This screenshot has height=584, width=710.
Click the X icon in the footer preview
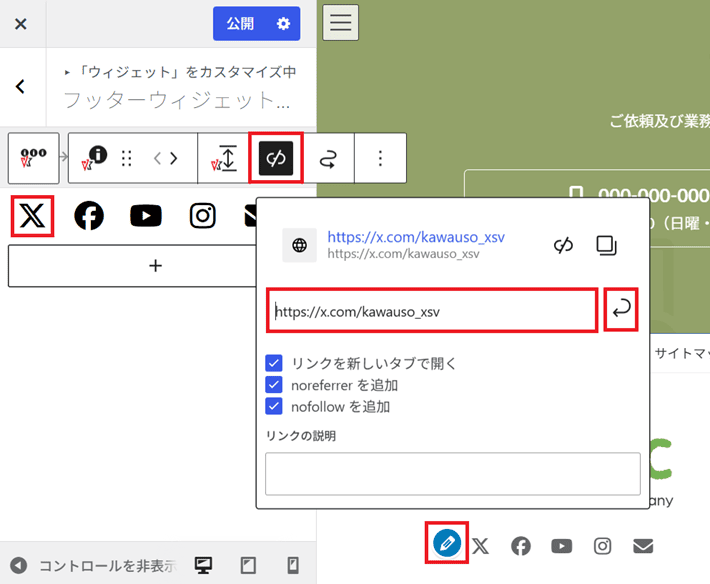480,546
